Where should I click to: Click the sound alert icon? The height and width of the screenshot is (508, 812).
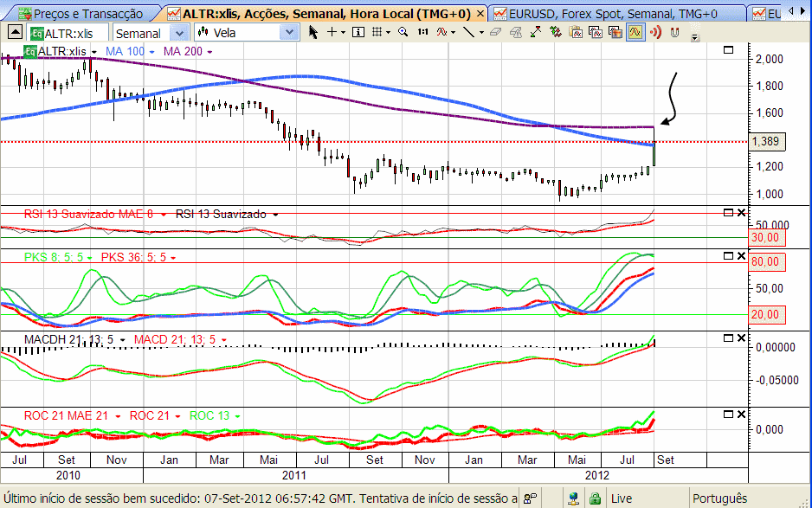655,33
